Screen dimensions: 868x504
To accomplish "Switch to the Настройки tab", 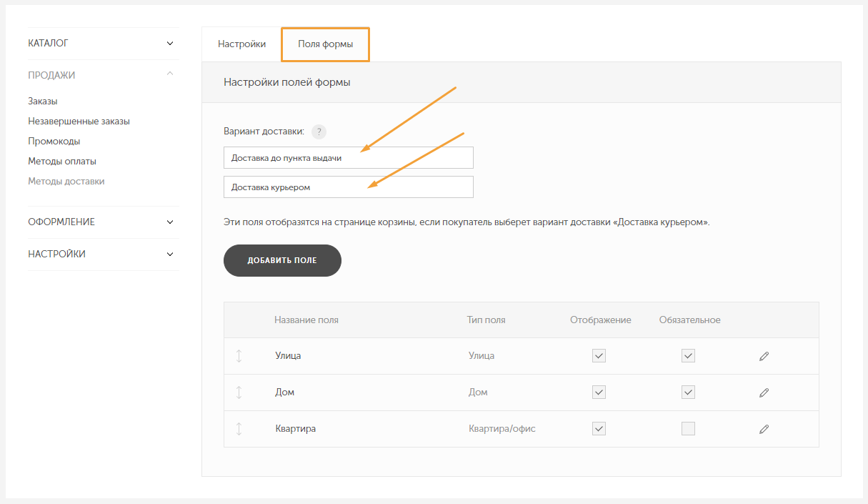I will point(241,44).
